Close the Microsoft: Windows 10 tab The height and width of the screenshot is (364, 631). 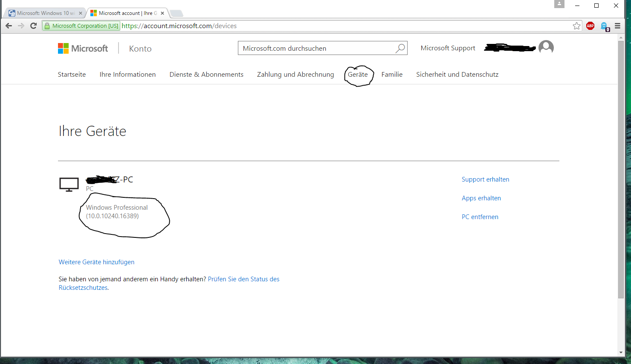point(81,13)
